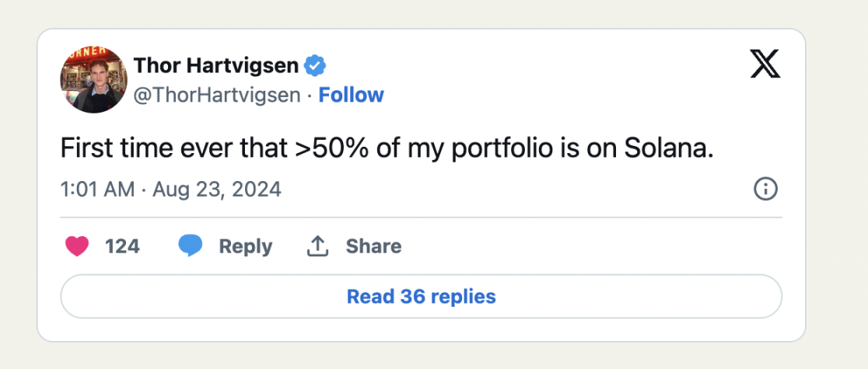This screenshot has height=369, width=868.
Task: Click the blue verified badge
Action: click(x=314, y=66)
